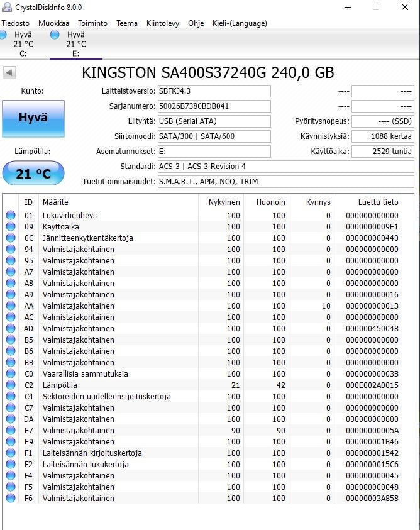Select the Lukuvirhetiheys attribute row
Screen dimensions: 420x530
(203, 215)
